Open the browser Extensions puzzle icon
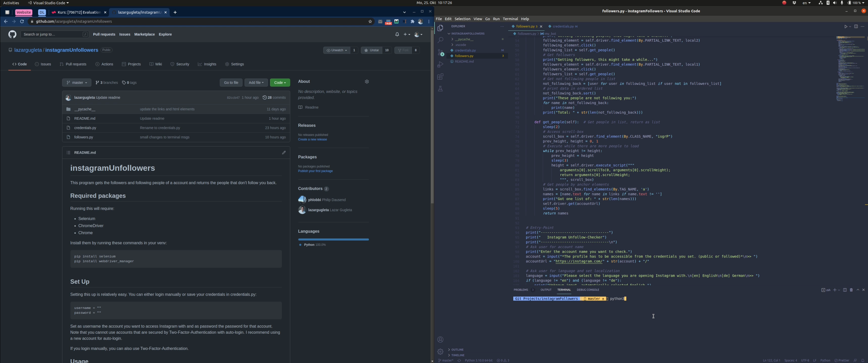The width and height of the screenshot is (868, 363). (x=412, y=21)
